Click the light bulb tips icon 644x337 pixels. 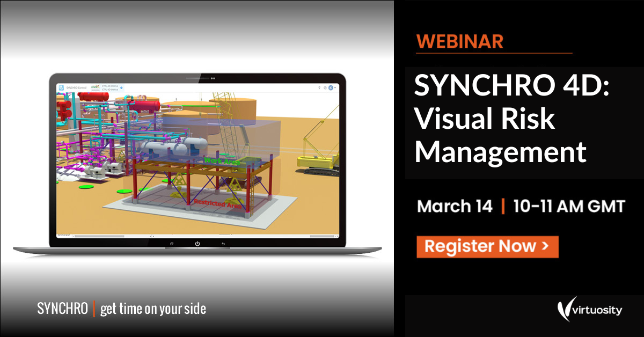[320, 87]
